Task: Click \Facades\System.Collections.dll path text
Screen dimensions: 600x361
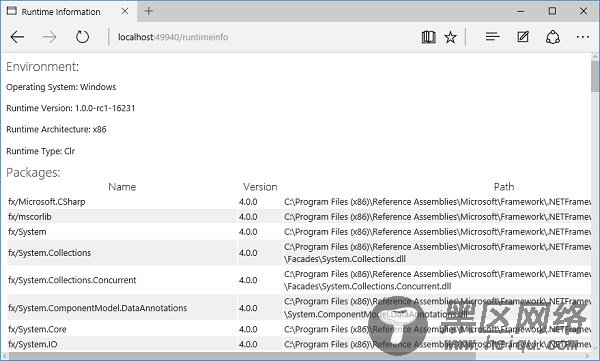Action: point(345,259)
